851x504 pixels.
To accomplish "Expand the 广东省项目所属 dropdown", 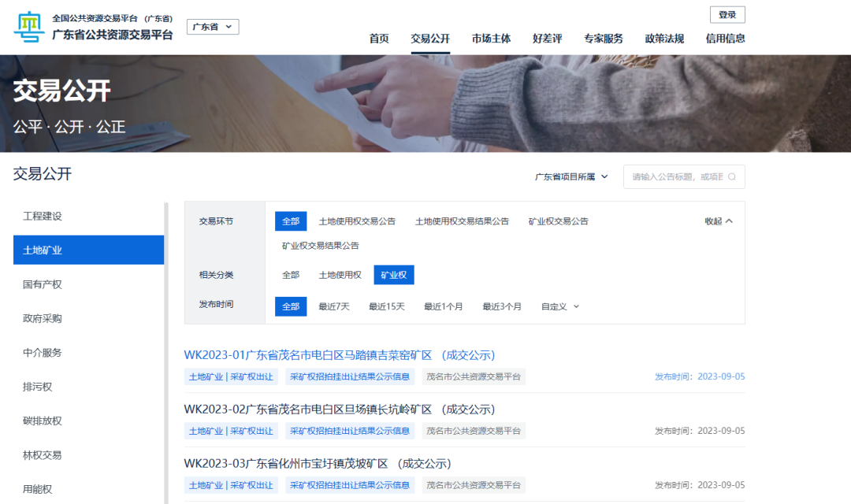I will (571, 177).
